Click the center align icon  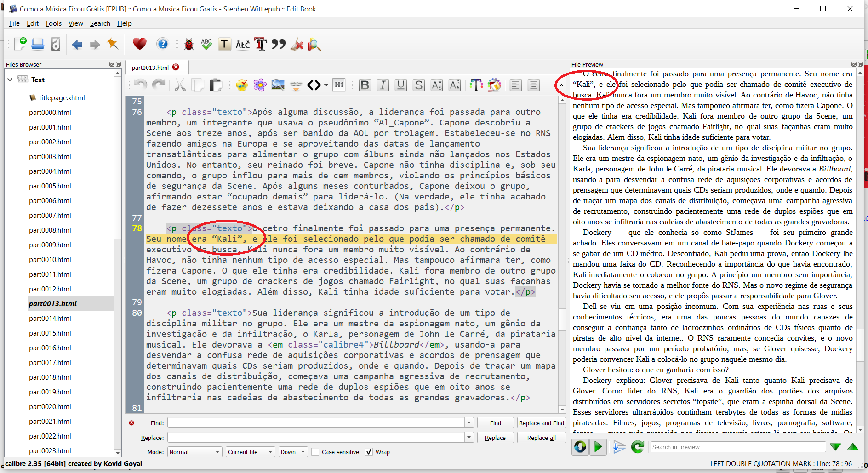coord(534,85)
